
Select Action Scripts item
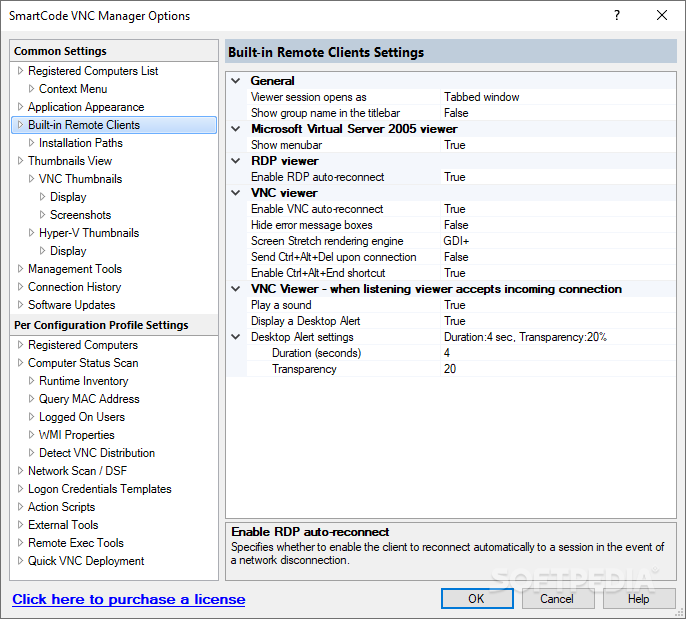(x=61, y=506)
